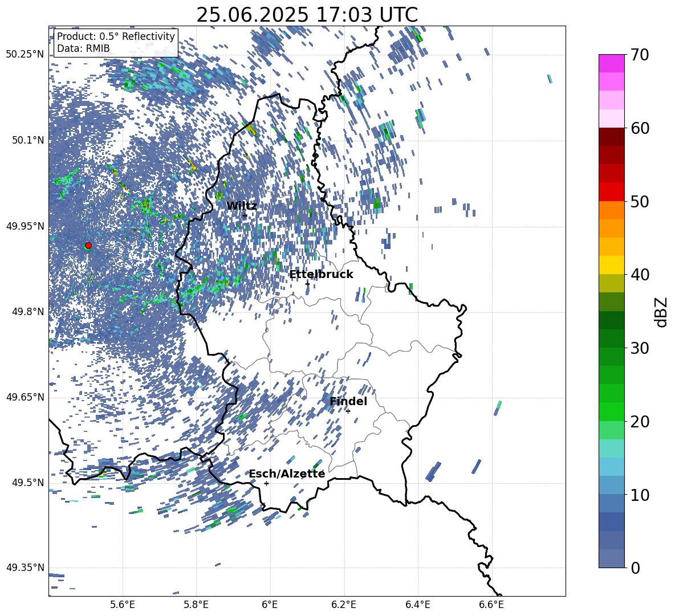Select the Findel city label
Viewport: 675px width, 616px height.
348,401
